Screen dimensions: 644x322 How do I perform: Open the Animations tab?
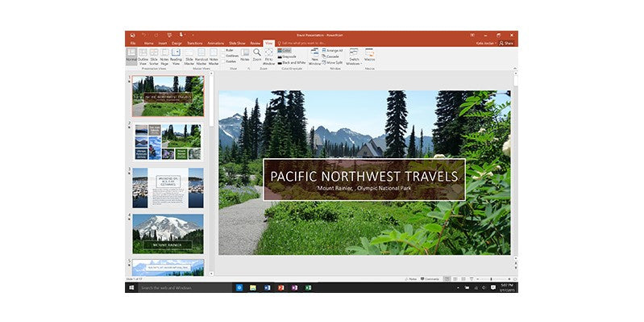click(x=216, y=44)
